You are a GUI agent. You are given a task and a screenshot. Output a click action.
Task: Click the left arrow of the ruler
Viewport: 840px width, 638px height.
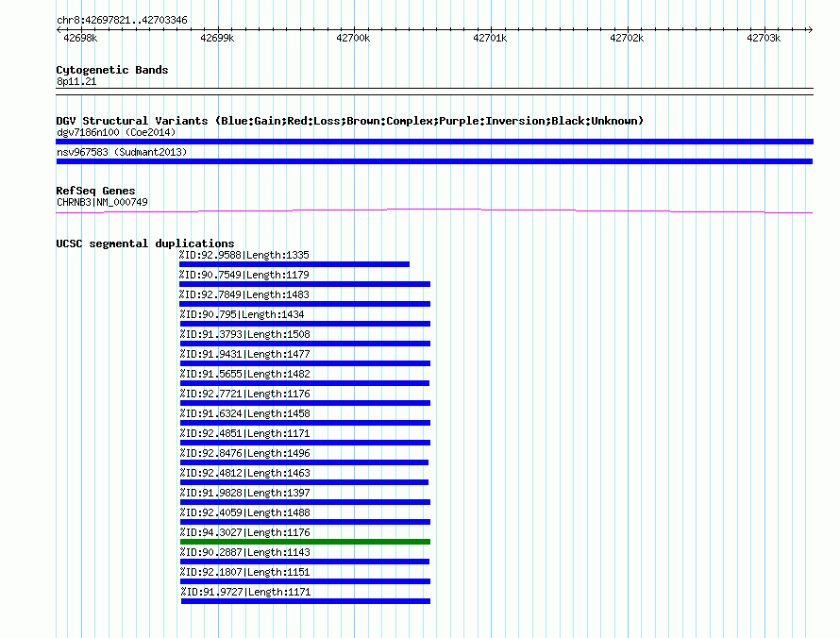click(59, 29)
